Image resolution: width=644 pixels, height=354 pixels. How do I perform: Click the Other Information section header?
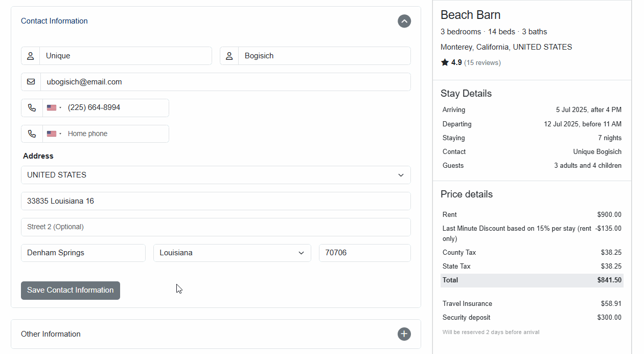(51, 334)
